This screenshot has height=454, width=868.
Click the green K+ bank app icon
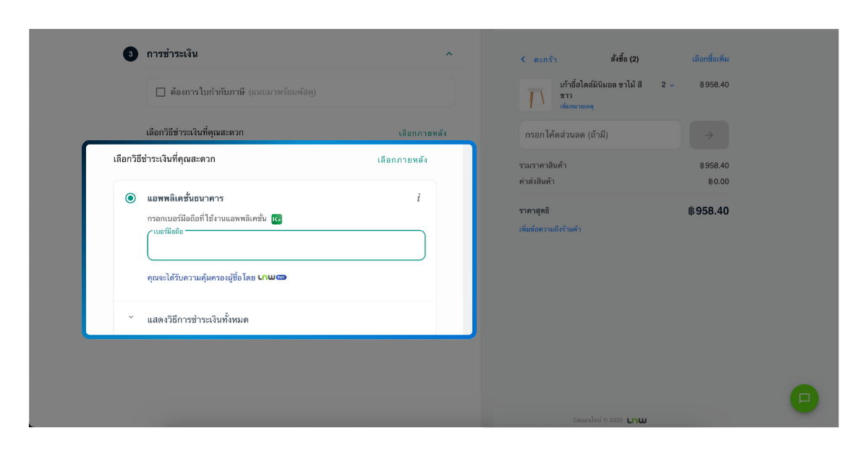coord(276,219)
